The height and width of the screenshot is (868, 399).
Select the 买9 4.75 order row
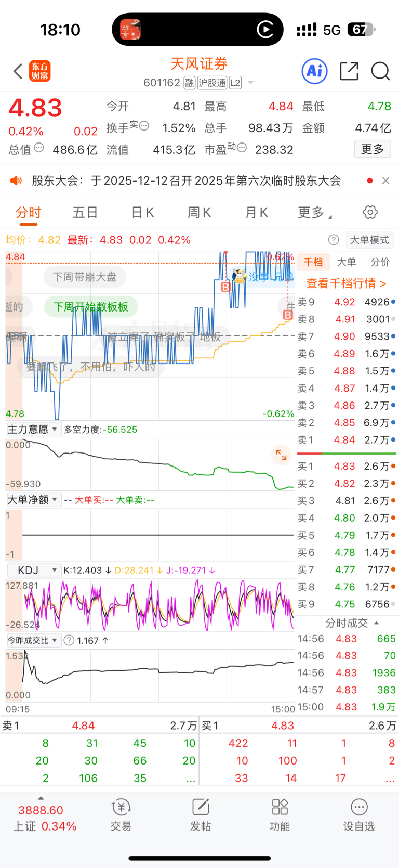point(346,604)
